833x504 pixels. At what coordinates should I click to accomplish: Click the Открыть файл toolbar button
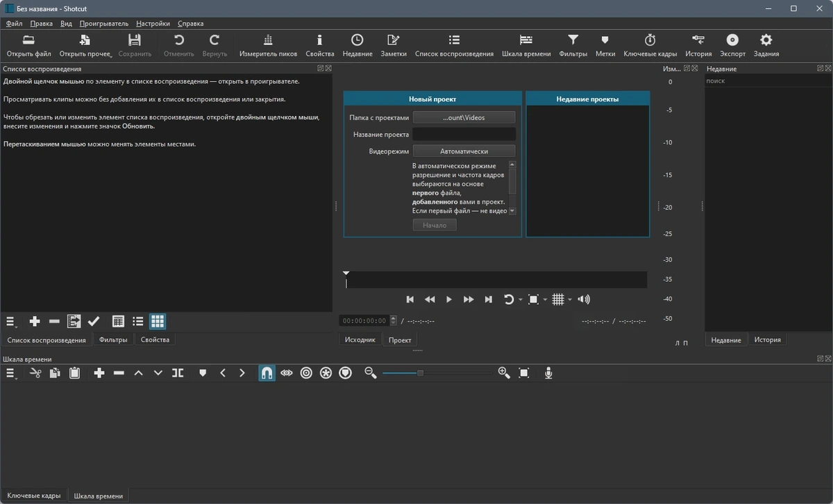[x=28, y=46]
